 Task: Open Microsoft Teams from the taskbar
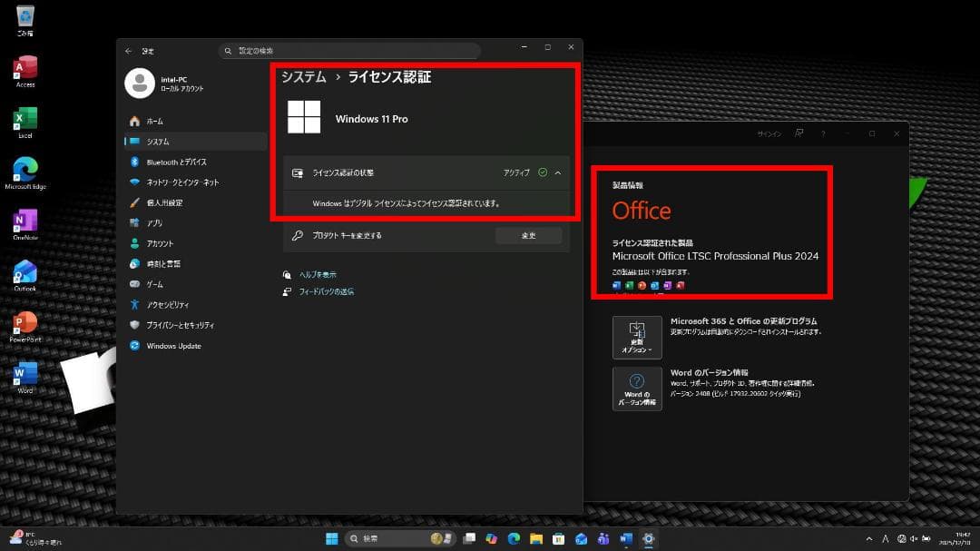tap(603, 537)
